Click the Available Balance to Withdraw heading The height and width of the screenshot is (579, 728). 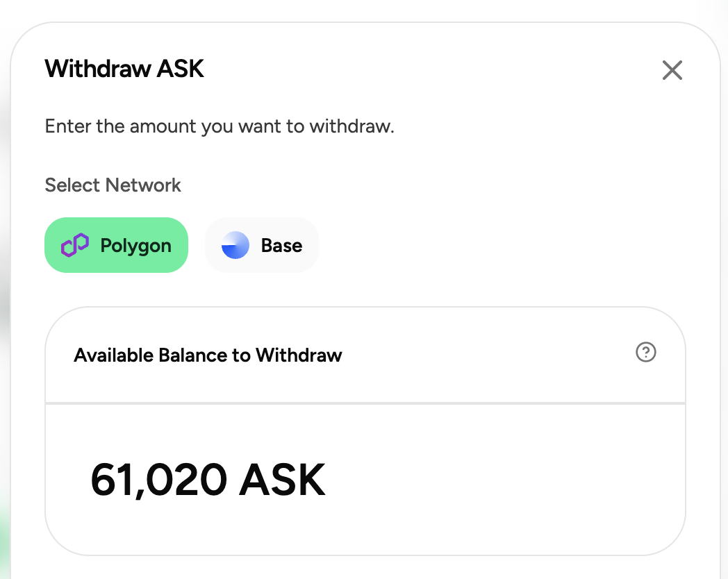pyautogui.click(x=208, y=355)
